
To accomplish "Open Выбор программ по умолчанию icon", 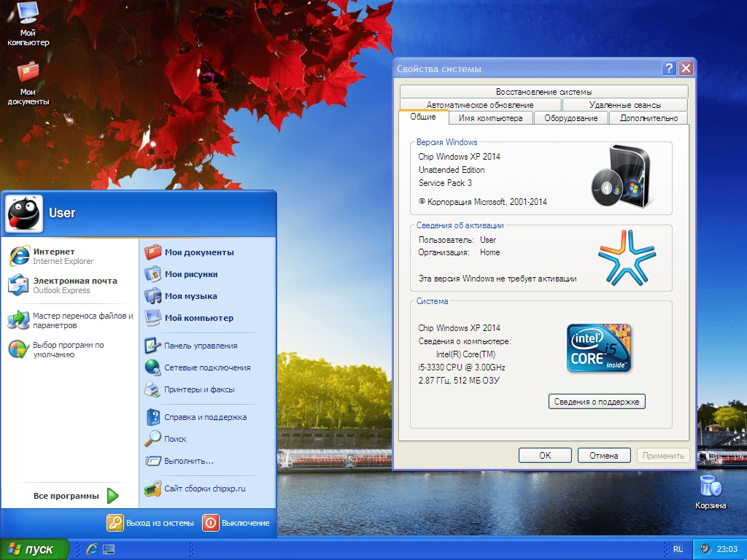I will [x=18, y=349].
